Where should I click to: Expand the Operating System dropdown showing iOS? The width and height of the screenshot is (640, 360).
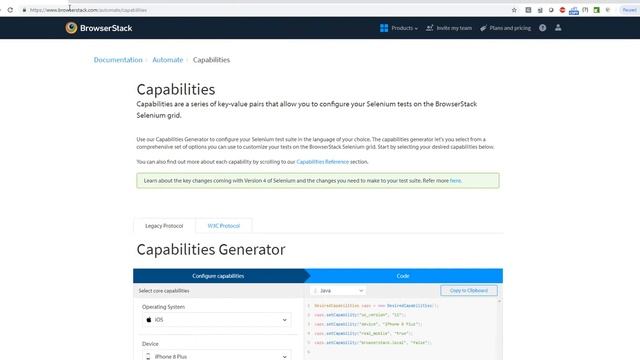pos(216,320)
